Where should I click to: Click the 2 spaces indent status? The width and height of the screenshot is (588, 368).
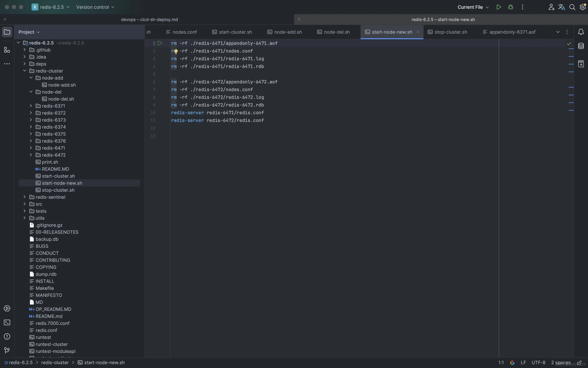coord(561,363)
